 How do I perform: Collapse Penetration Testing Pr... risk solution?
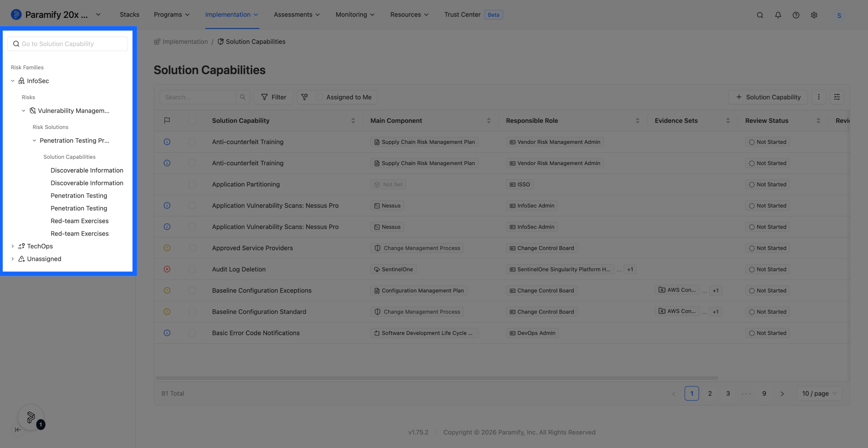click(34, 141)
